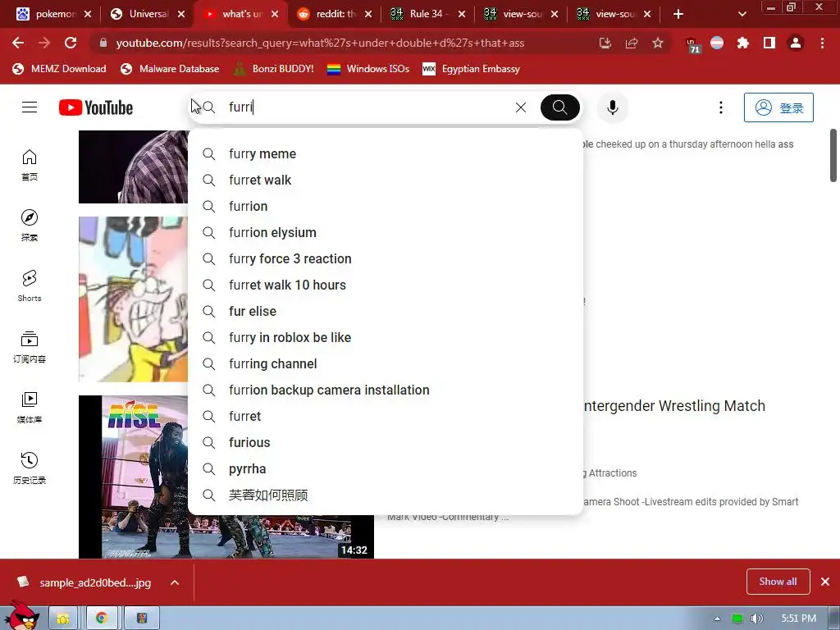Toggle the browser side panel icon

click(x=769, y=43)
